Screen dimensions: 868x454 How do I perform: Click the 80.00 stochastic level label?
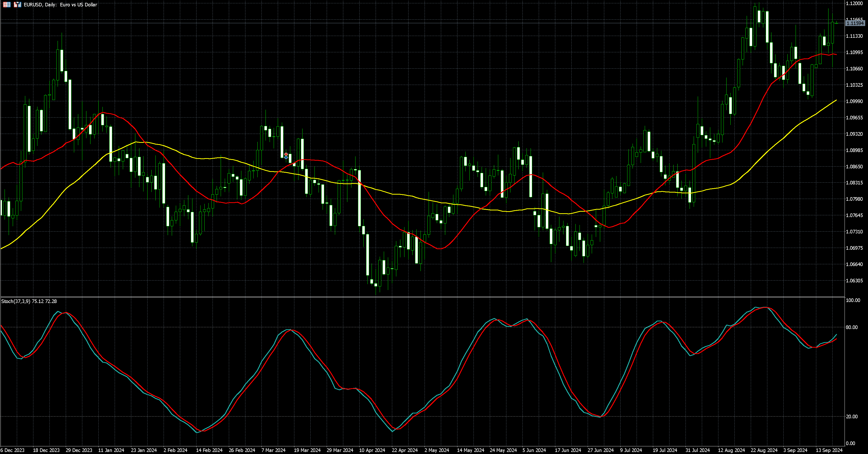851,327
